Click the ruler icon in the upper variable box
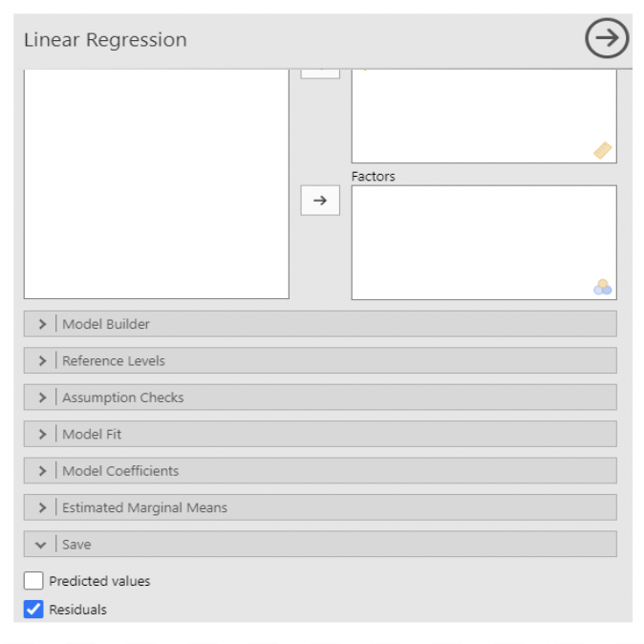This screenshot has height=644, width=644. pyautogui.click(x=602, y=150)
